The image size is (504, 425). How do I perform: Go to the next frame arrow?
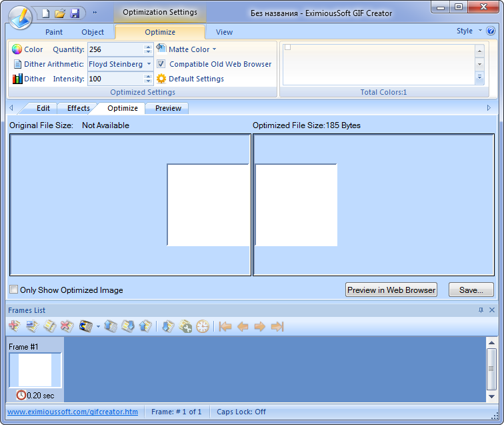[x=260, y=326]
